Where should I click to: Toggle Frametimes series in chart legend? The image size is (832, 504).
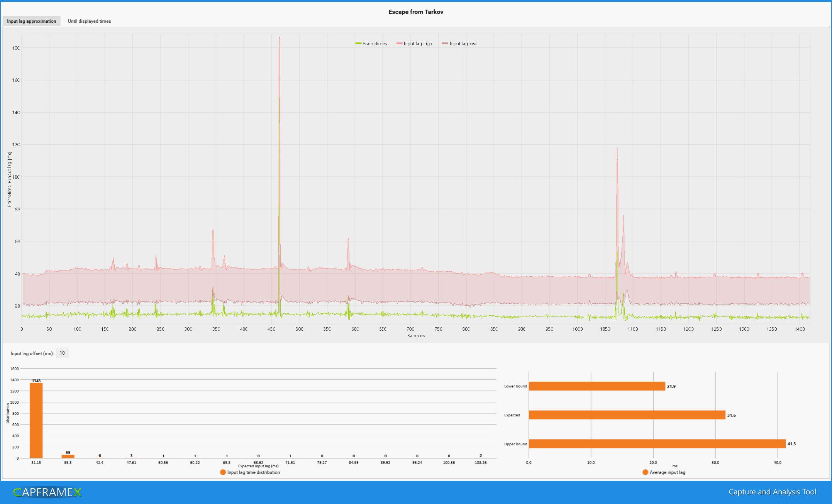[x=371, y=44]
